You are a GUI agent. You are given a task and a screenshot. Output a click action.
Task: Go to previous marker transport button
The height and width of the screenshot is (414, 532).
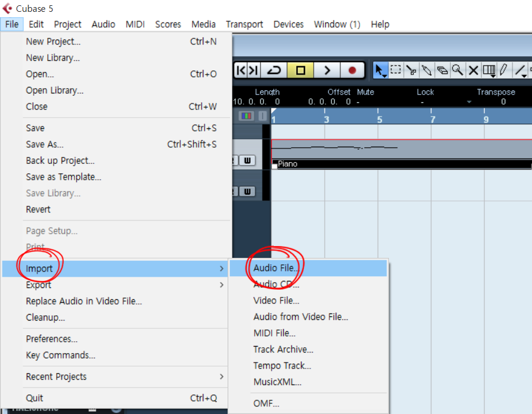click(241, 70)
